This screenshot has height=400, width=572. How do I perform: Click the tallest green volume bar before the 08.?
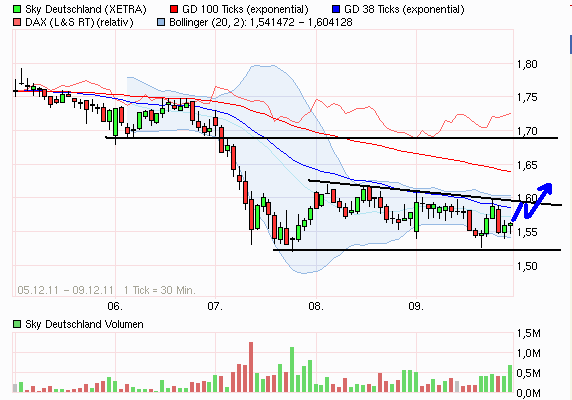[292, 369]
